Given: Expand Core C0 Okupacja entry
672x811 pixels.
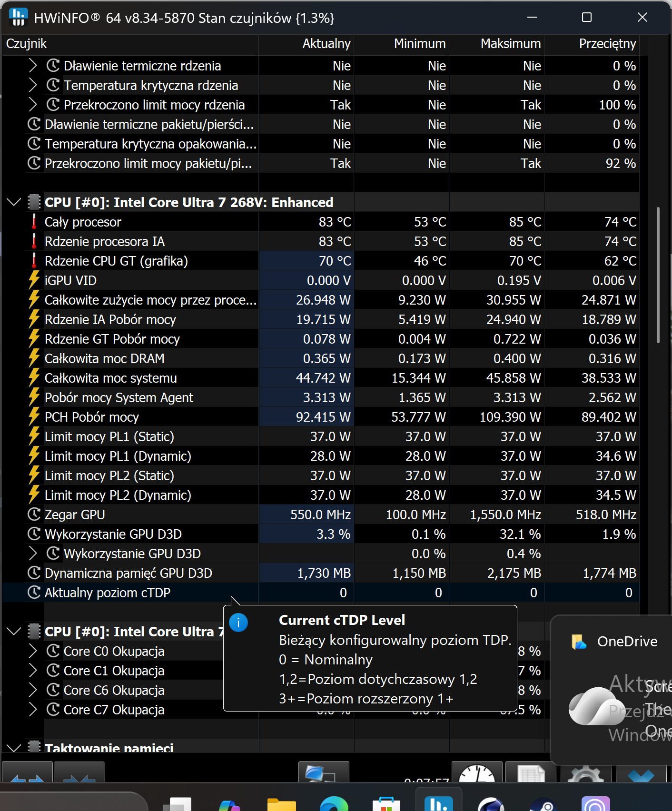Looking at the screenshot, I should click(32, 651).
